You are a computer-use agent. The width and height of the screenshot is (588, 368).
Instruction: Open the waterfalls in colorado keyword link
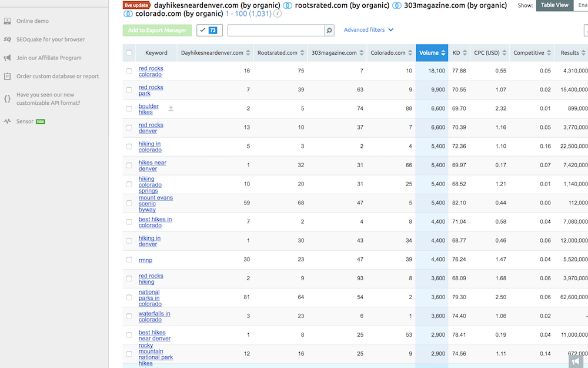[x=154, y=317]
